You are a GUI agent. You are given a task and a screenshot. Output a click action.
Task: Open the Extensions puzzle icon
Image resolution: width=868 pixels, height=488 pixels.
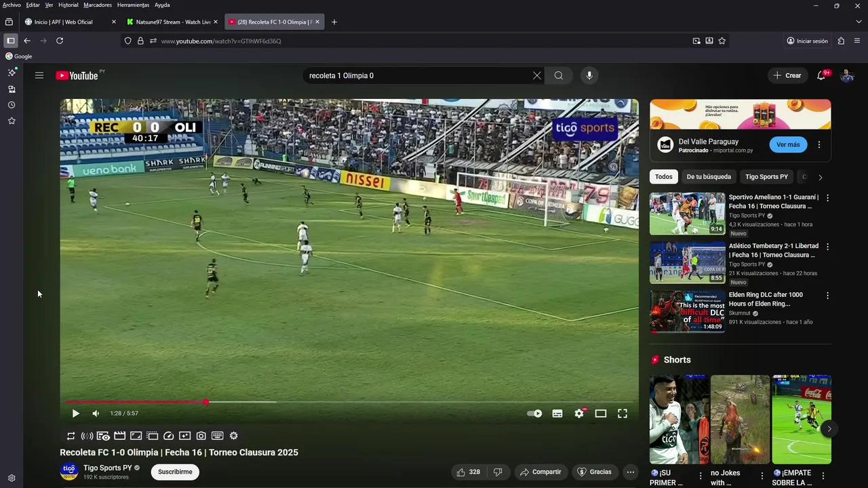point(841,41)
